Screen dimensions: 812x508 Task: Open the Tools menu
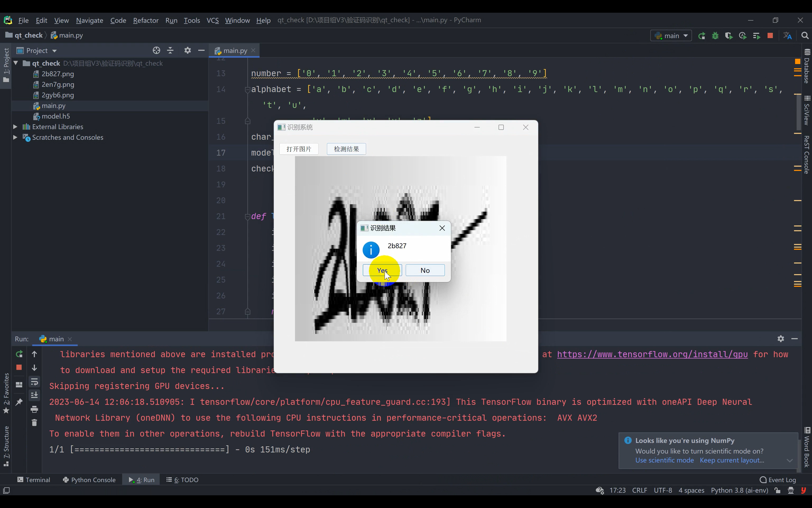tap(192, 20)
